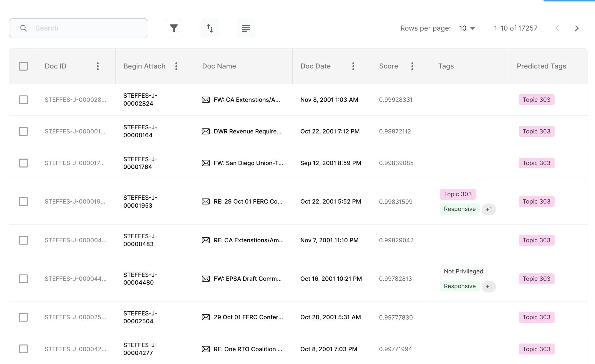Open Doc Date column options menu
The image size is (595, 364).
point(353,66)
